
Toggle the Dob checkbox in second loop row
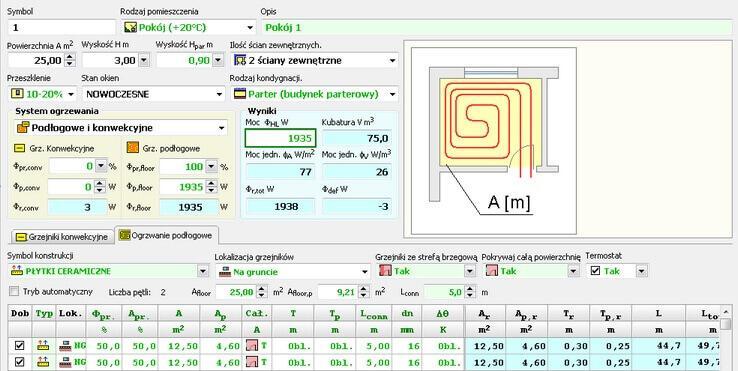[19, 363]
